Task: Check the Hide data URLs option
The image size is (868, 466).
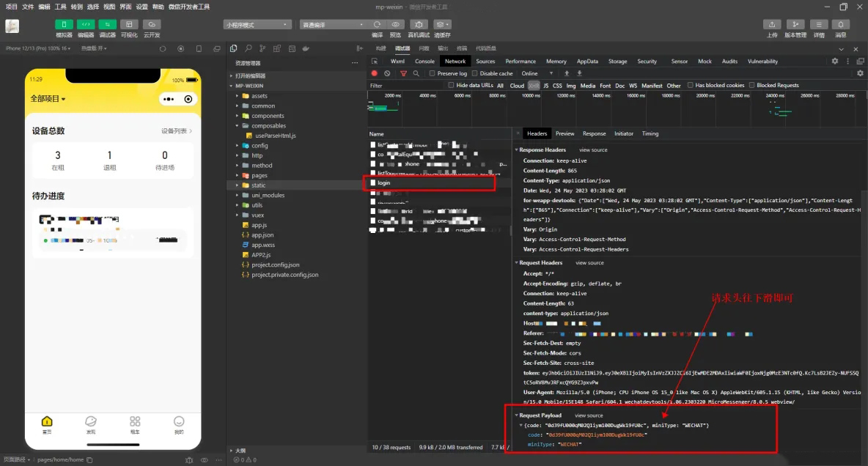Action: point(451,85)
